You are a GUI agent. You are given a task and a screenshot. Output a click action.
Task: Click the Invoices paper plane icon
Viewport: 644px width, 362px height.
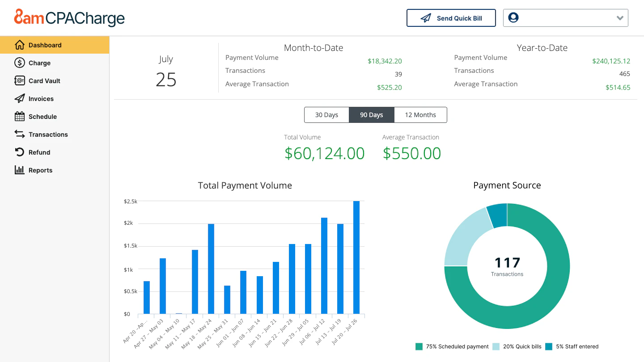[x=20, y=98]
